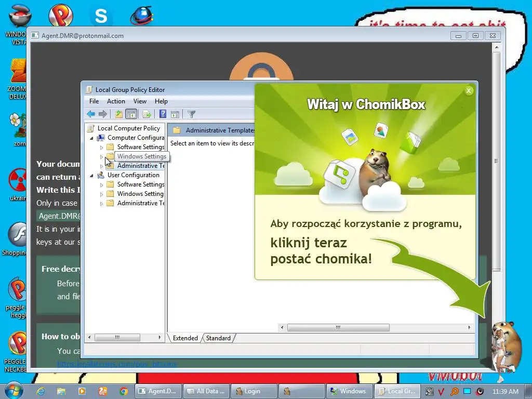Image resolution: width=532 pixels, height=399 pixels.
Task: Expand Windows Settings under User Configuration
Action: [101, 194]
